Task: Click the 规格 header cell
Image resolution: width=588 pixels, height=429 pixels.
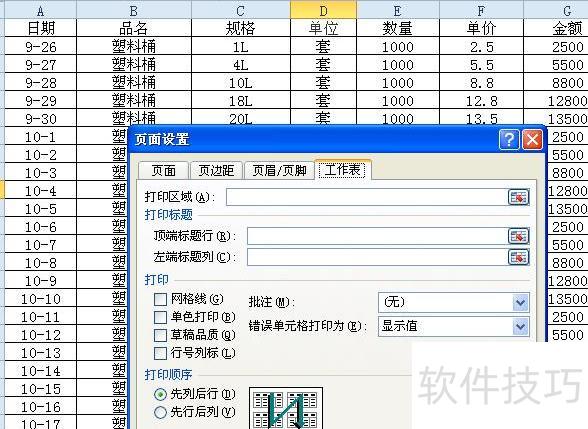Action: (x=240, y=28)
